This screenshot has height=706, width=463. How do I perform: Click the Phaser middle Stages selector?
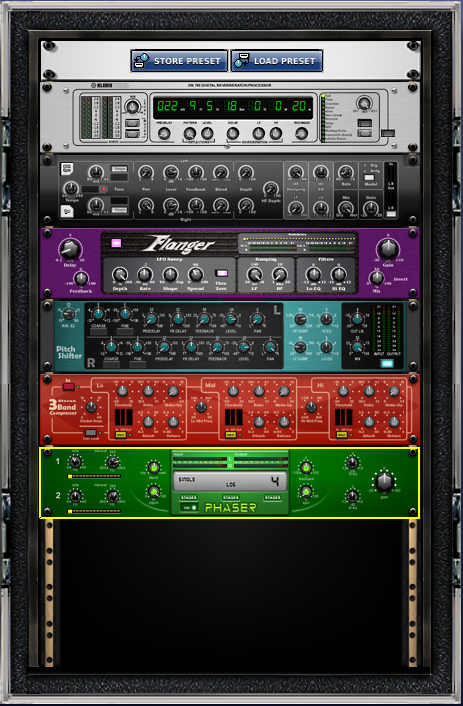pyautogui.click(x=231, y=497)
